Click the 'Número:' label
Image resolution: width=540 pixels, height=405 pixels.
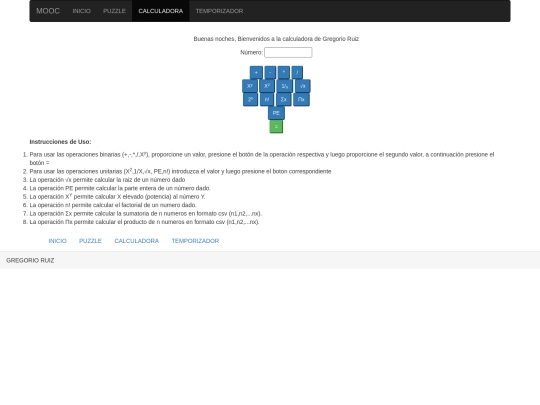click(251, 52)
